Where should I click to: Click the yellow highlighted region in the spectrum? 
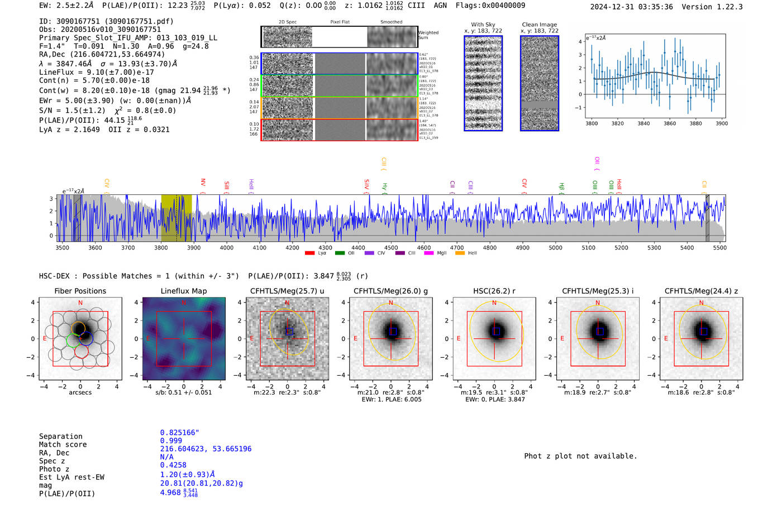point(177,218)
